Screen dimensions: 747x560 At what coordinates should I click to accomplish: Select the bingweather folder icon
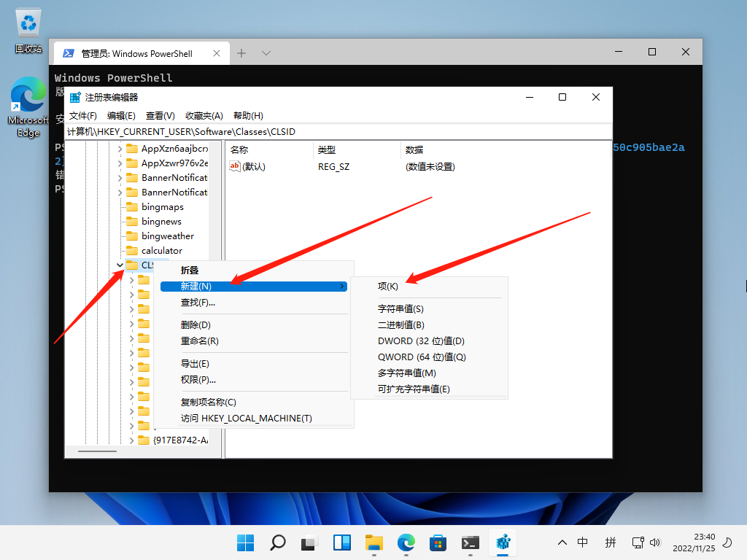coord(132,236)
